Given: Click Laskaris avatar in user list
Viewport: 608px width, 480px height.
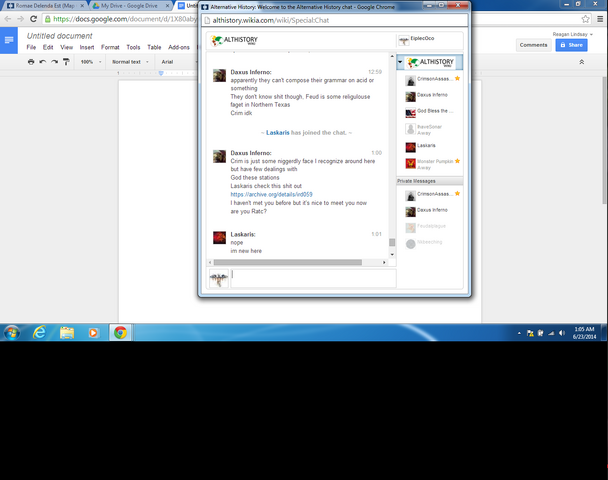Looking at the screenshot, I should click(411, 147).
